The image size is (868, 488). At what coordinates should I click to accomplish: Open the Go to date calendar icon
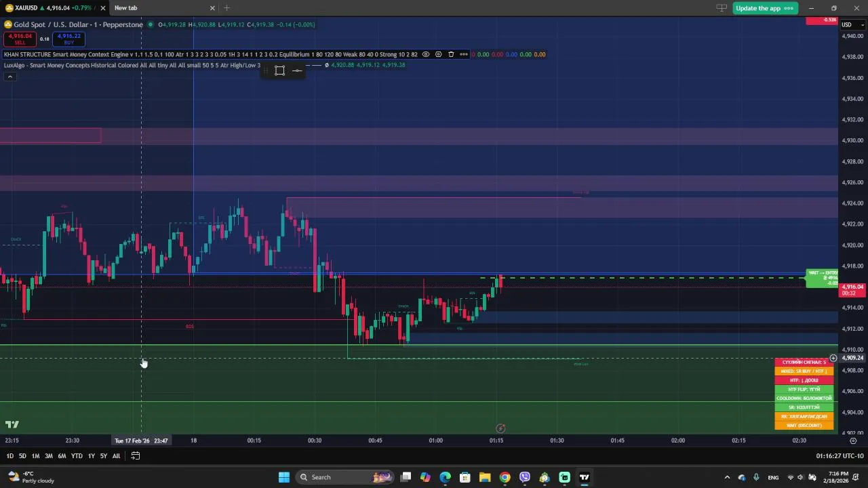tap(136, 456)
